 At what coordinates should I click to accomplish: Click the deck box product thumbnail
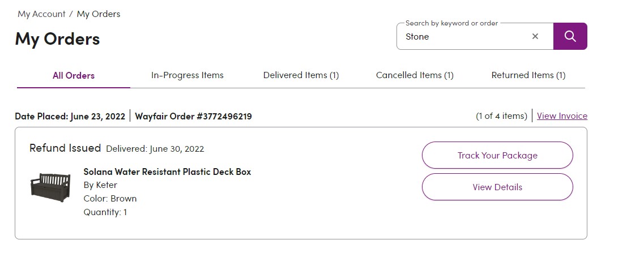pyautogui.click(x=50, y=187)
